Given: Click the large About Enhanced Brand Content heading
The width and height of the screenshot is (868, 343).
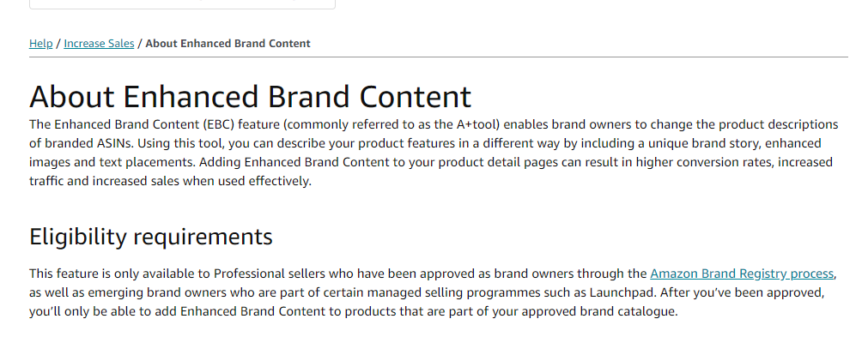Looking at the screenshot, I should [250, 96].
